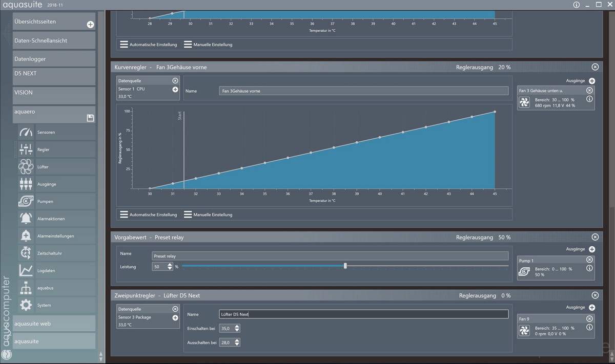
Task: Click the Fan 9 fan icon
Action: point(524,330)
